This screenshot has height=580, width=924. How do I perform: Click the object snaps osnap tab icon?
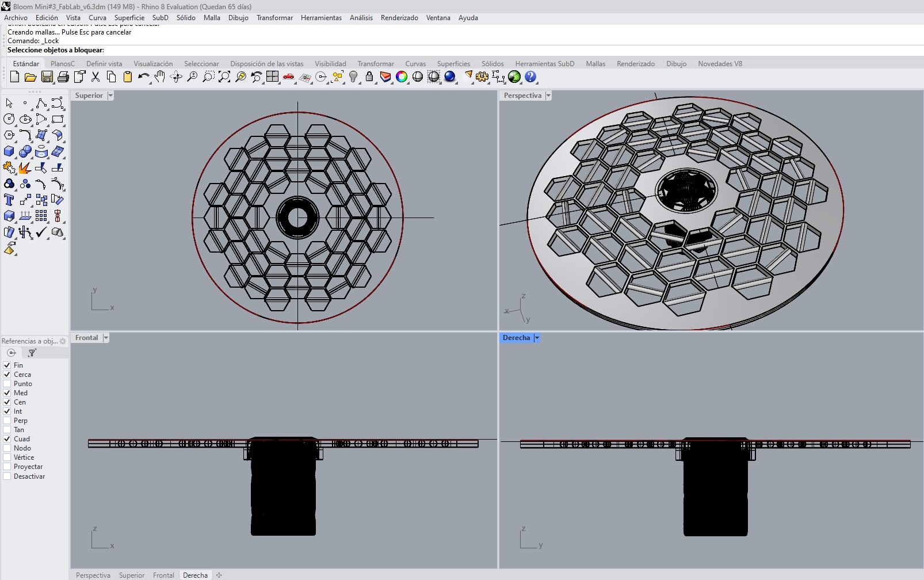tap(12, 353)
